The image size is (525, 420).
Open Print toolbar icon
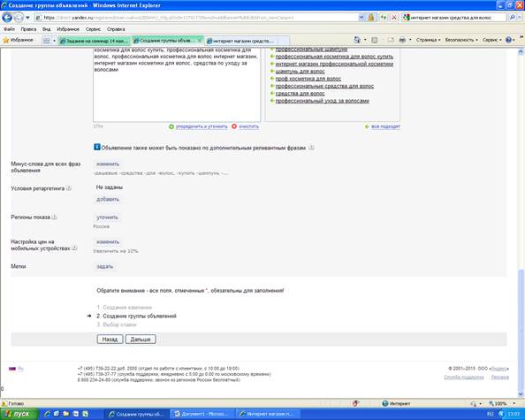402,40
